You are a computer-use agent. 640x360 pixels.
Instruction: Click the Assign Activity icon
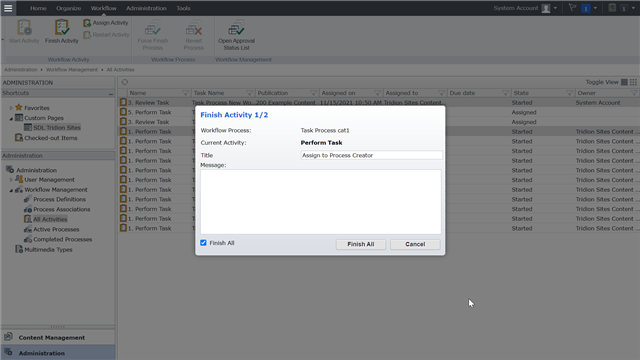tap(87, 23)
